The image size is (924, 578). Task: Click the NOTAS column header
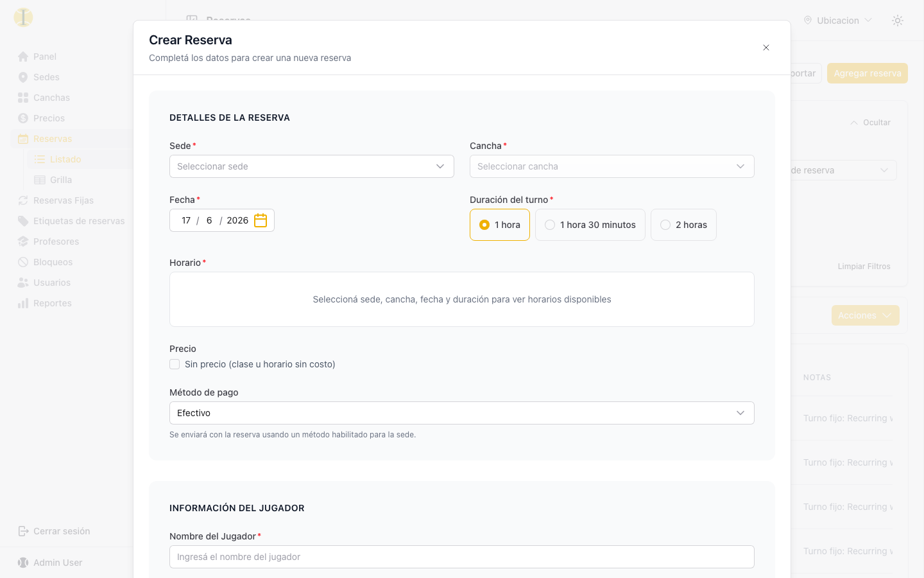[817, 378]
